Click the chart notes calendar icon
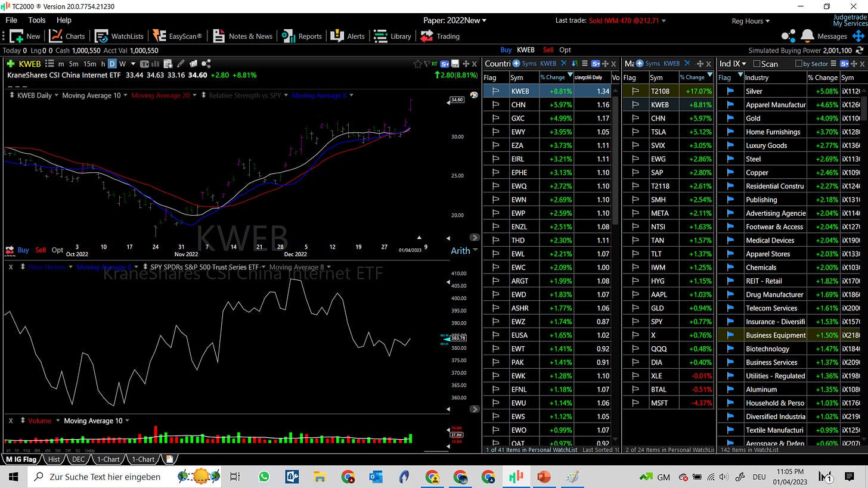This screenshot has height=488, width=868. pos(168,64)
